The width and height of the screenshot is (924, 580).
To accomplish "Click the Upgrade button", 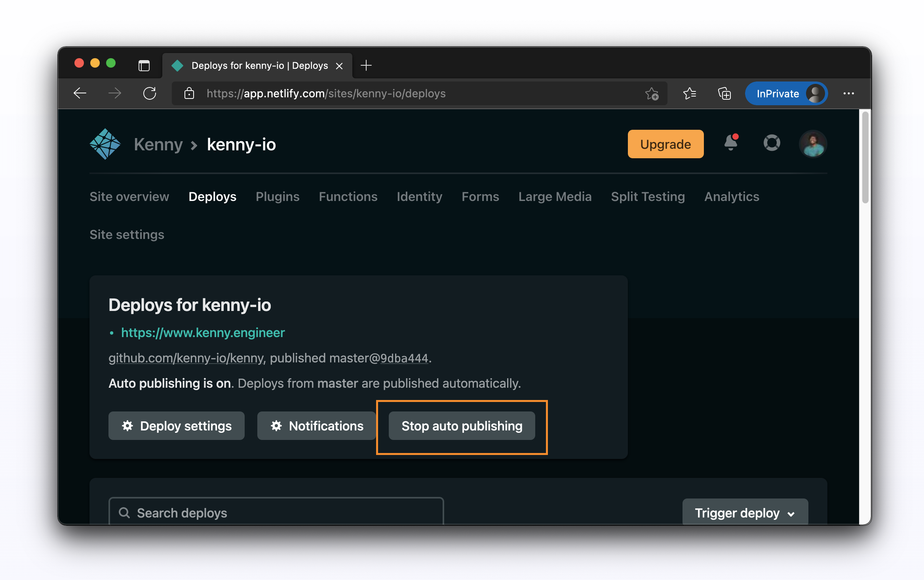I will pyautogui.click(x=665, y=144).
